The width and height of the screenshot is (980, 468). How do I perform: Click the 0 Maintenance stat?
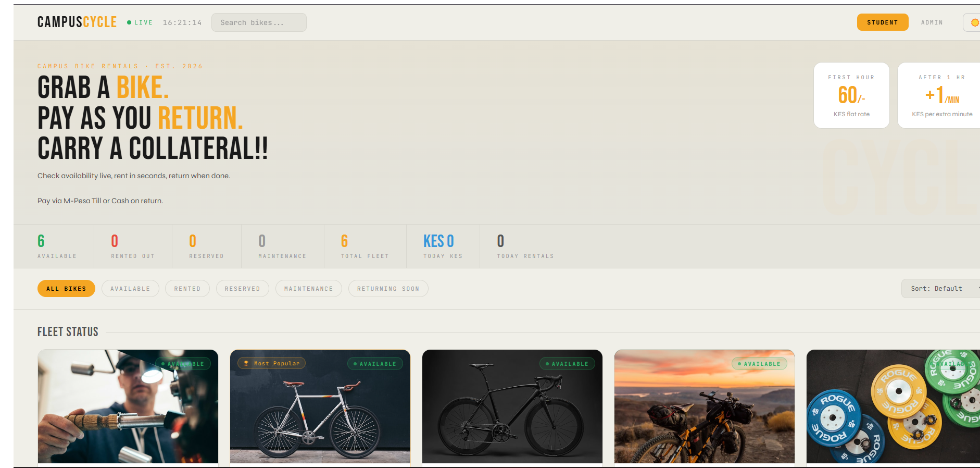pos(282,246)
